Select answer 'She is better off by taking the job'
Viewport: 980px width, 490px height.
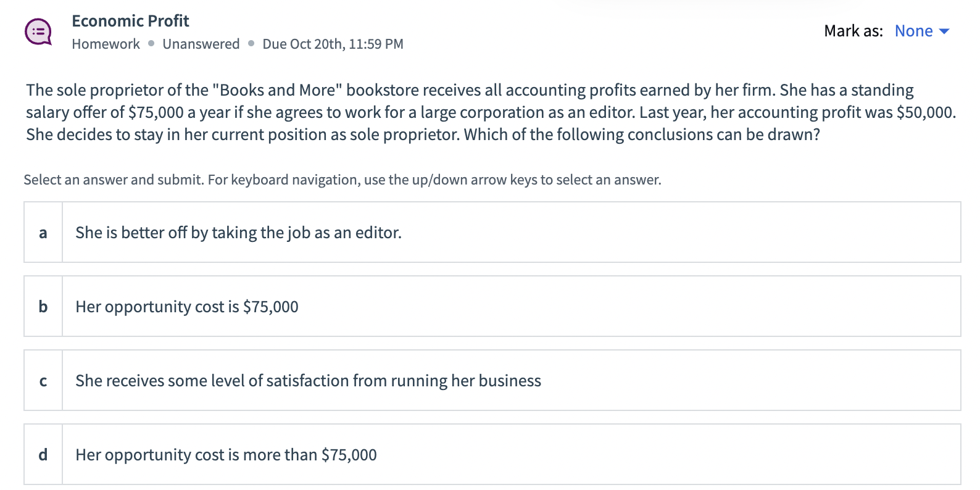coord(238,233)
